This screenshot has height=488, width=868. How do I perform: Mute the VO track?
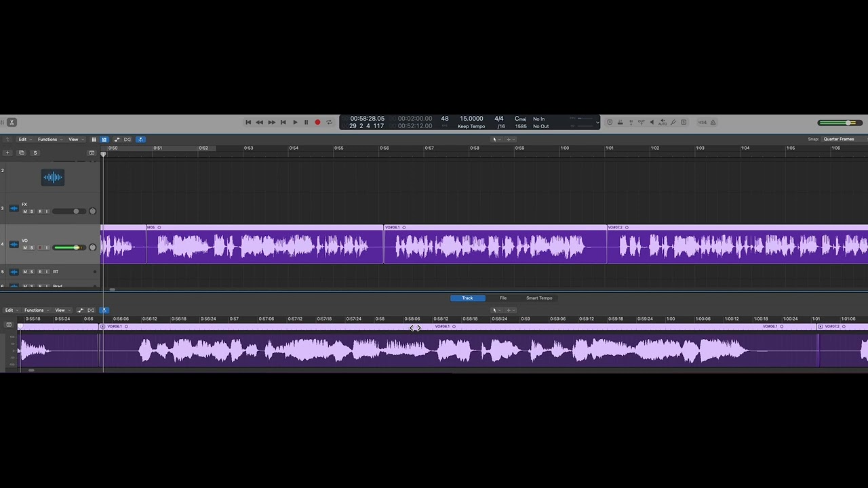(25, 247)
